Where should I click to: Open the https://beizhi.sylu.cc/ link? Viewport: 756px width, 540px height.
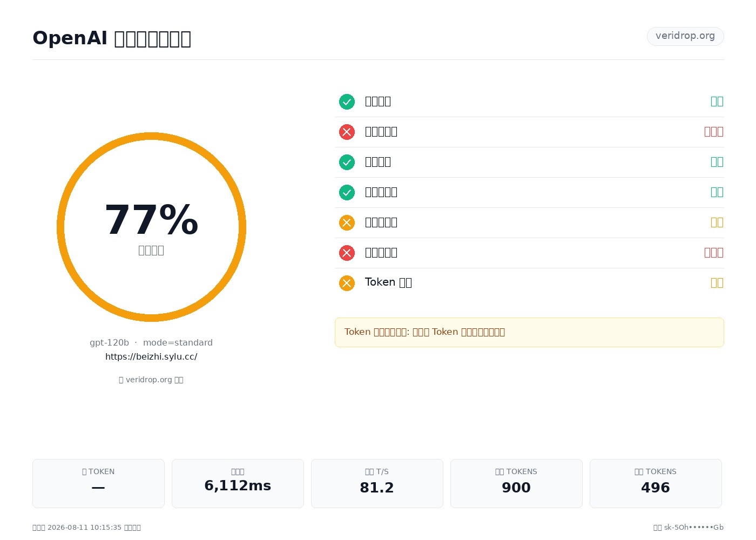point(151,357)
